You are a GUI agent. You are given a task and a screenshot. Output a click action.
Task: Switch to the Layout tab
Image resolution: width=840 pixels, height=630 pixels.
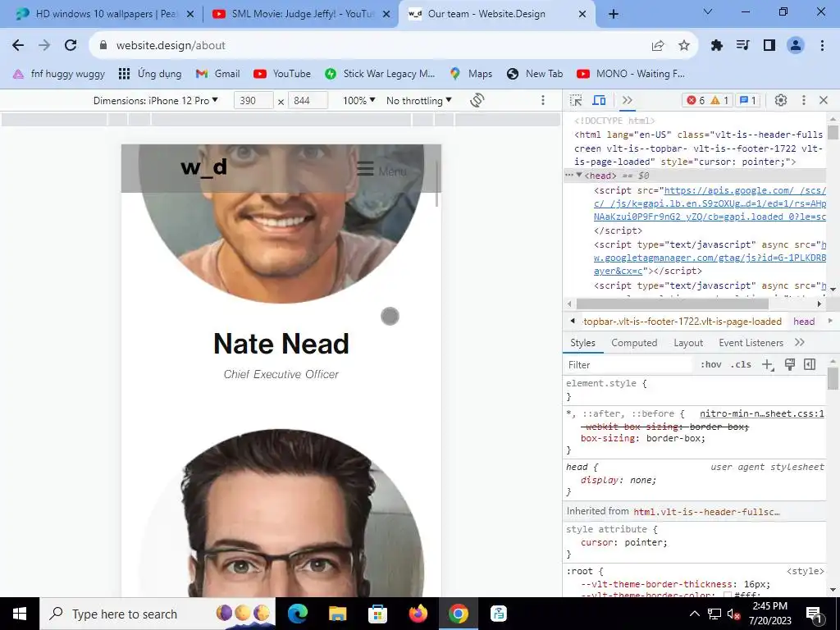click(x=688, y=343)
